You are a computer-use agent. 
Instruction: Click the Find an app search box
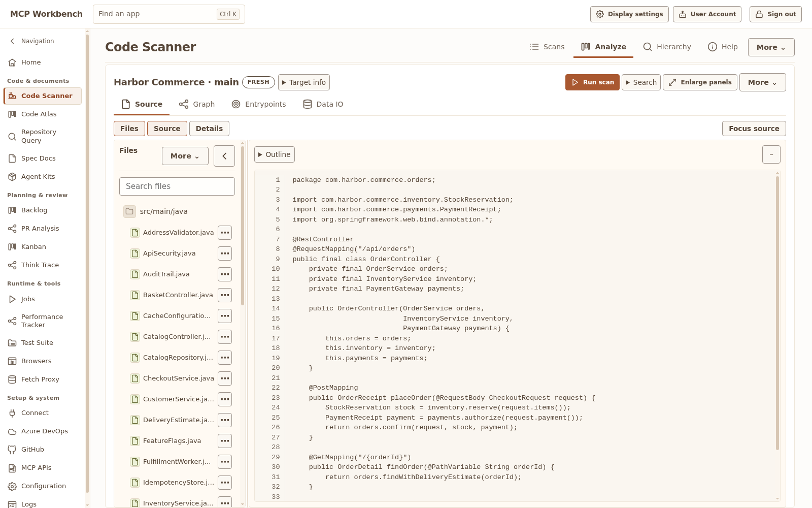[x=169, y=14]
